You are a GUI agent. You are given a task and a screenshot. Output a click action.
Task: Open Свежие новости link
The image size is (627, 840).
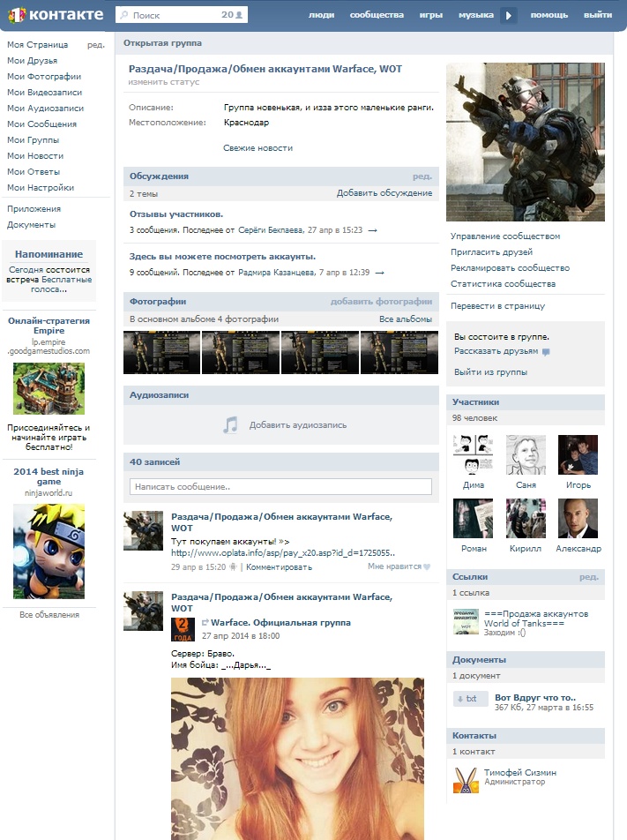coord(258,148)
